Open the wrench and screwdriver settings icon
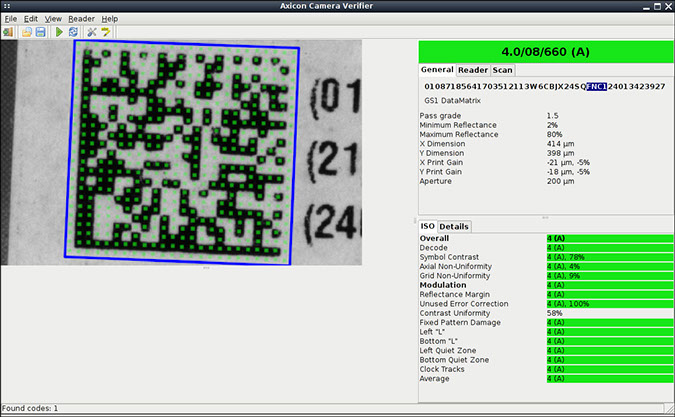Image resolution: width=675 pixels, height=417 pixels. (92, 32)
